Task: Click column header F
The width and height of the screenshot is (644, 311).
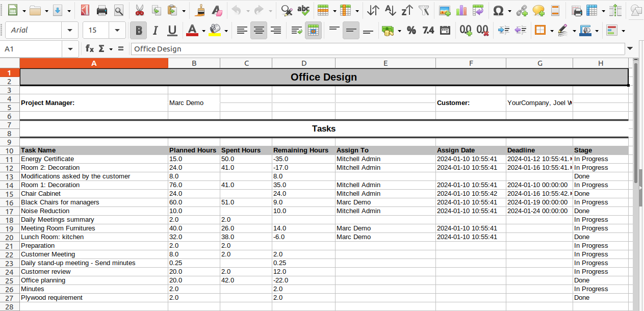Action: (471, 63)
